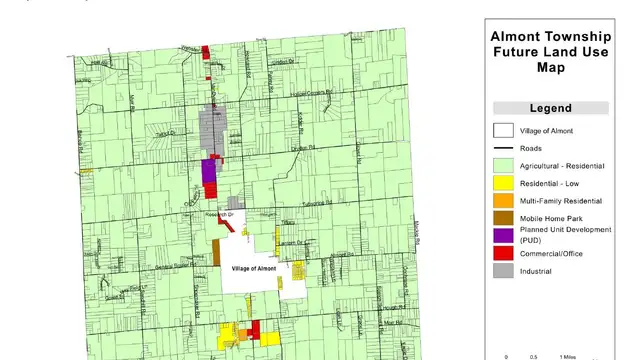640x360 pixels.
Task: Click the purple PUD parcel on the map
Action: [x=208, y=171]
